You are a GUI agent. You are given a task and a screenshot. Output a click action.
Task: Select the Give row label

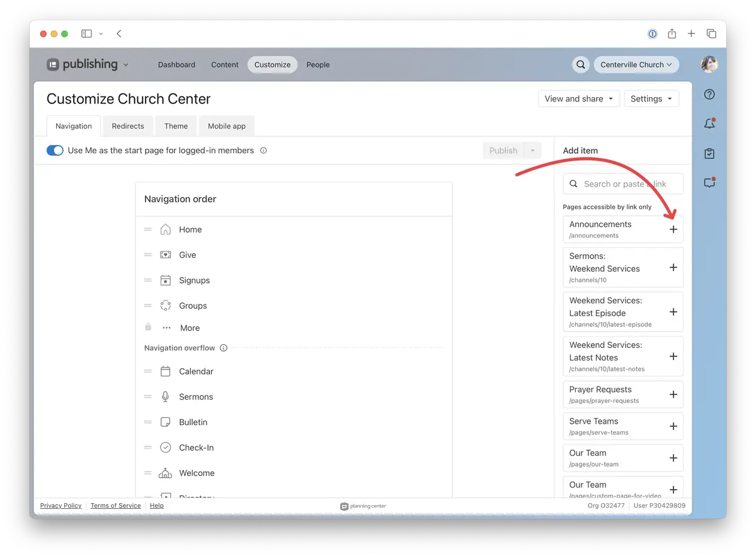188,255
